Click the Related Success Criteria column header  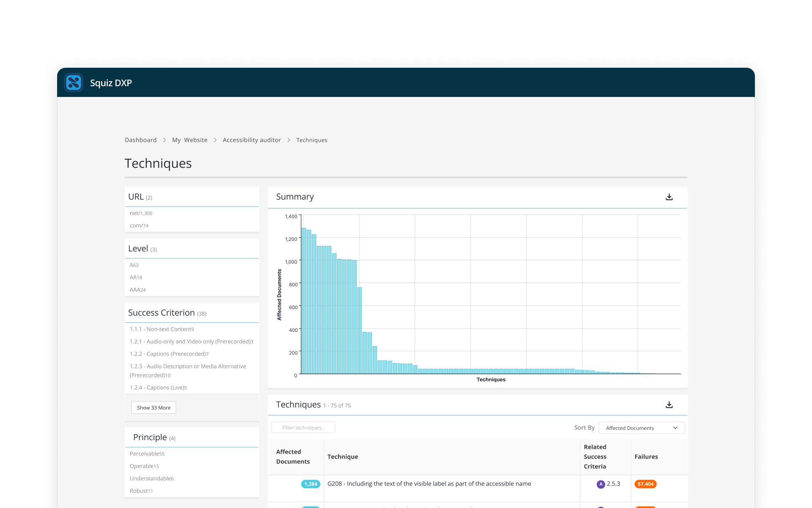(x=595, y=457)
